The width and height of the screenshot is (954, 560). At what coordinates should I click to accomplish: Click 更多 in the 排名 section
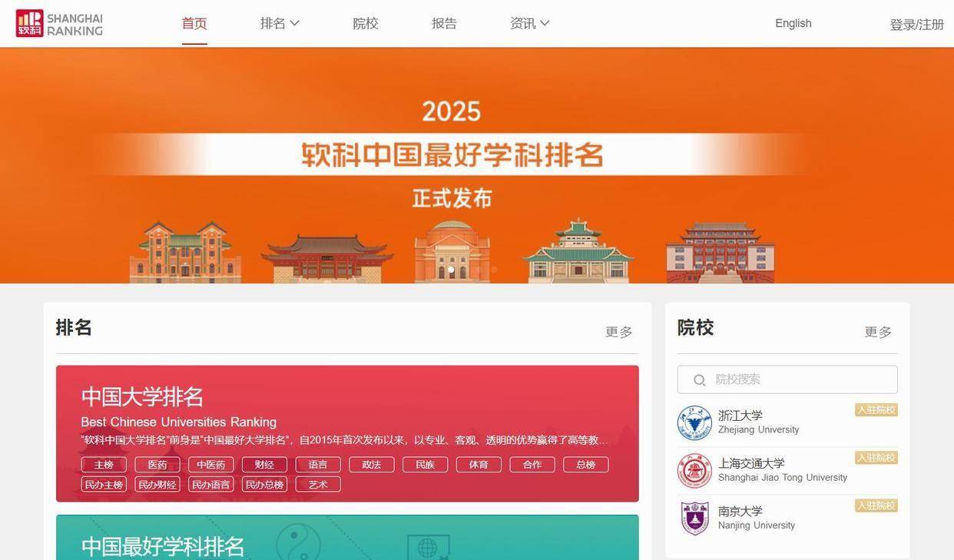tap(618, 332)
